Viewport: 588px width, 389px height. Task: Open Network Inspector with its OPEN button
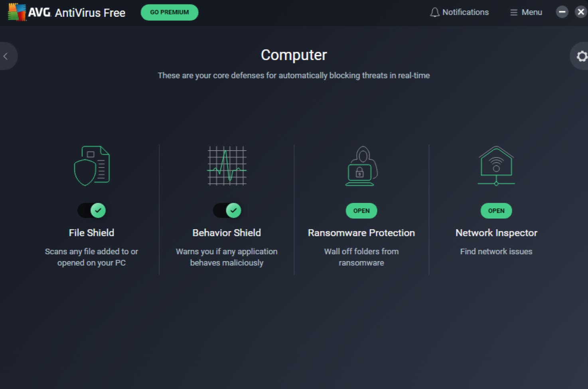[x=496, y=210]
